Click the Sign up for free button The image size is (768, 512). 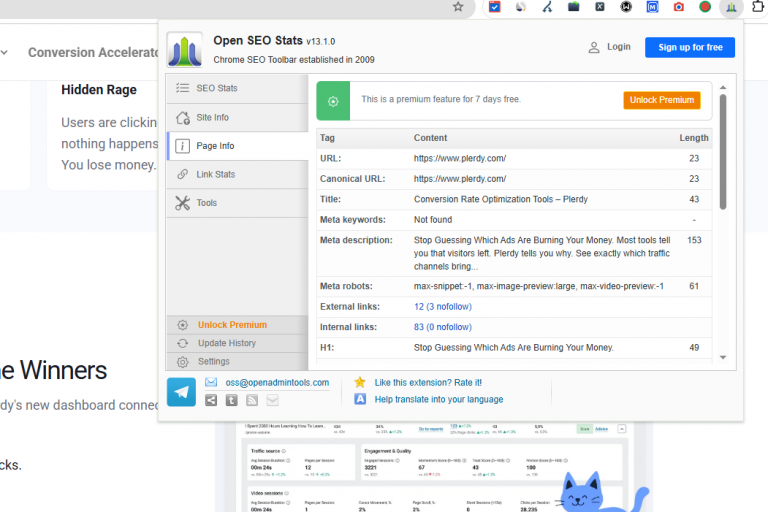(x=690, y=48)
